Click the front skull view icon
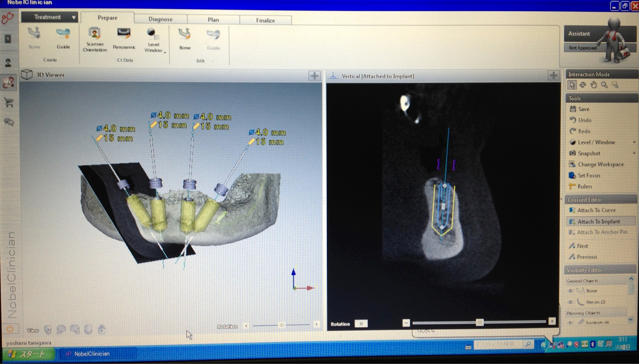The height and width of the screenshot is (364, 639). click(48, 330)
